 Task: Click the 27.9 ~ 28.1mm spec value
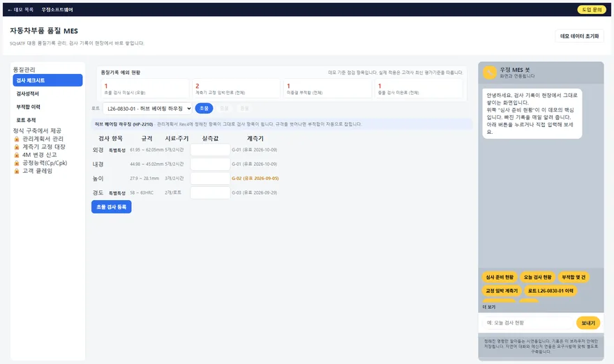coord(144,179)
